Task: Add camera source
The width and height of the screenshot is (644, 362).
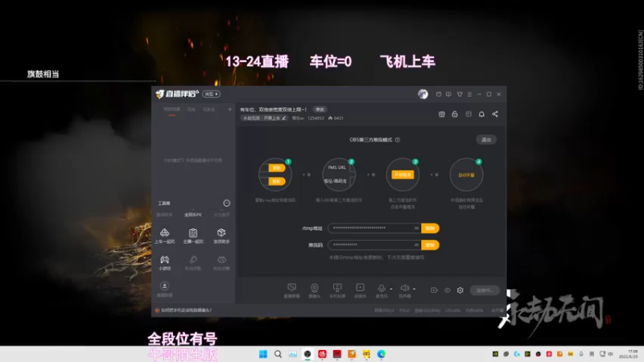Action: tap(314, 290)
